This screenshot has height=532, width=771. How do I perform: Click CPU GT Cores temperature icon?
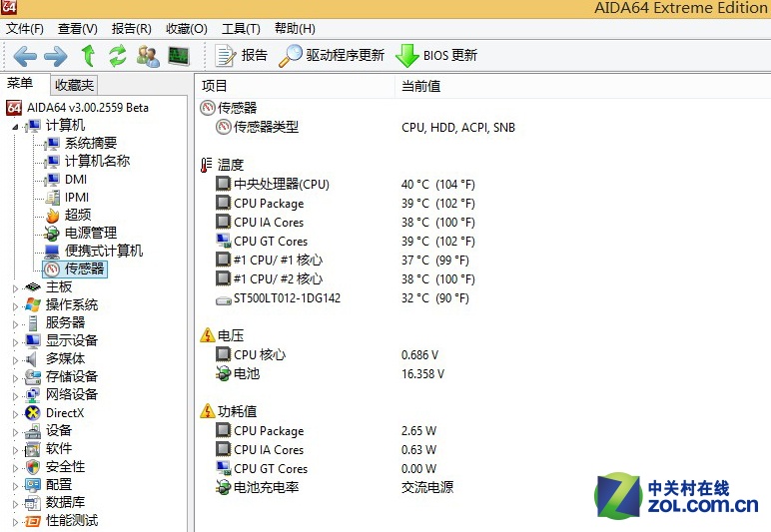[224, 241]
